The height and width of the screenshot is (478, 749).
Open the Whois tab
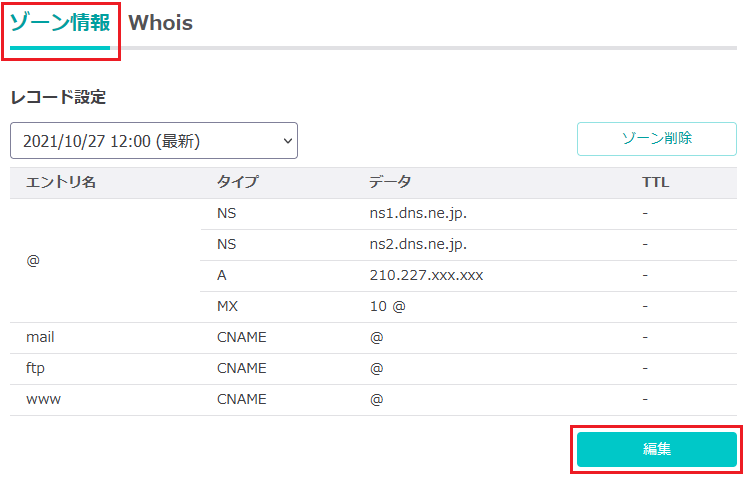[x=160, y=23]
